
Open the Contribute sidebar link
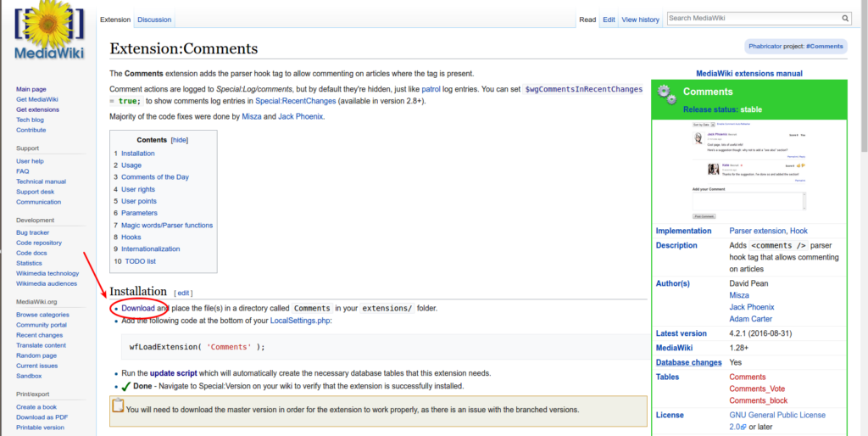click(x=31, y=130)
